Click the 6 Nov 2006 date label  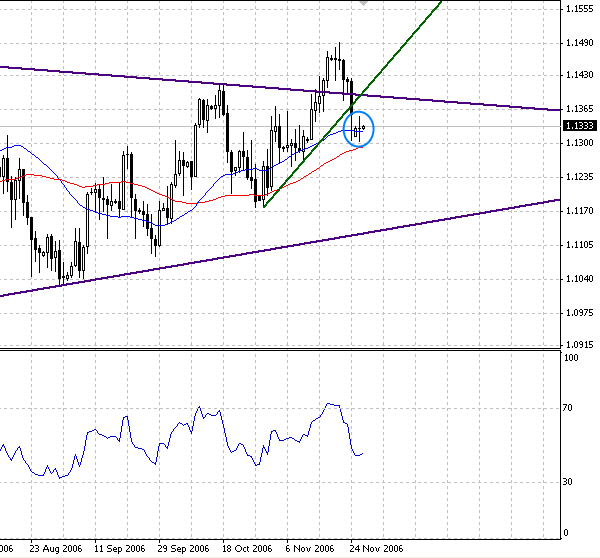point(310,549)
